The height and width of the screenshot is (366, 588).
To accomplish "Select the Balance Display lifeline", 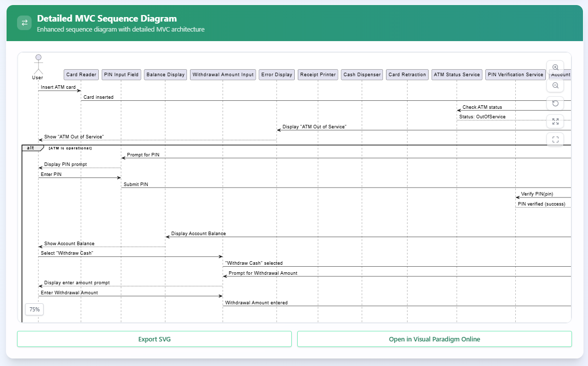I will click(165, 74).
